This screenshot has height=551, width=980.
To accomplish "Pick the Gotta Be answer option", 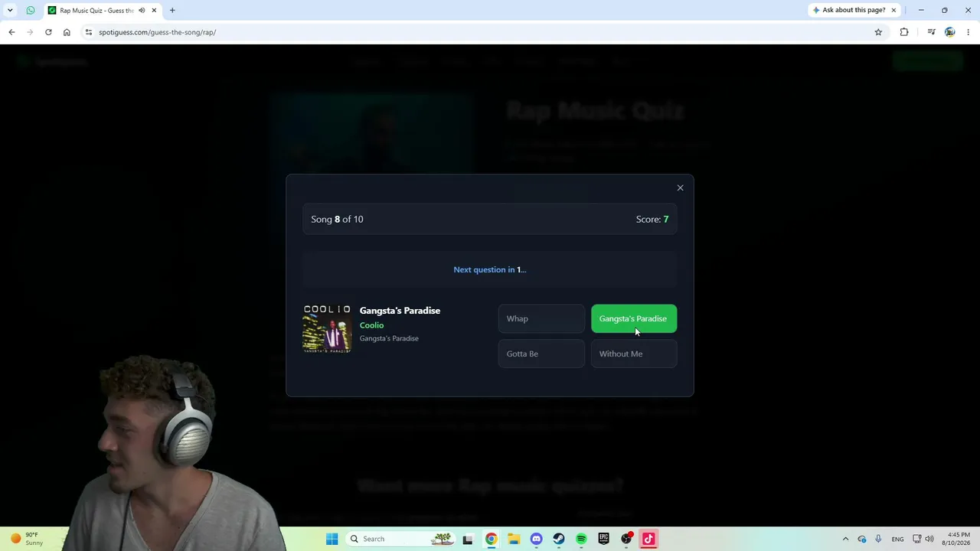I will point(541,354).
